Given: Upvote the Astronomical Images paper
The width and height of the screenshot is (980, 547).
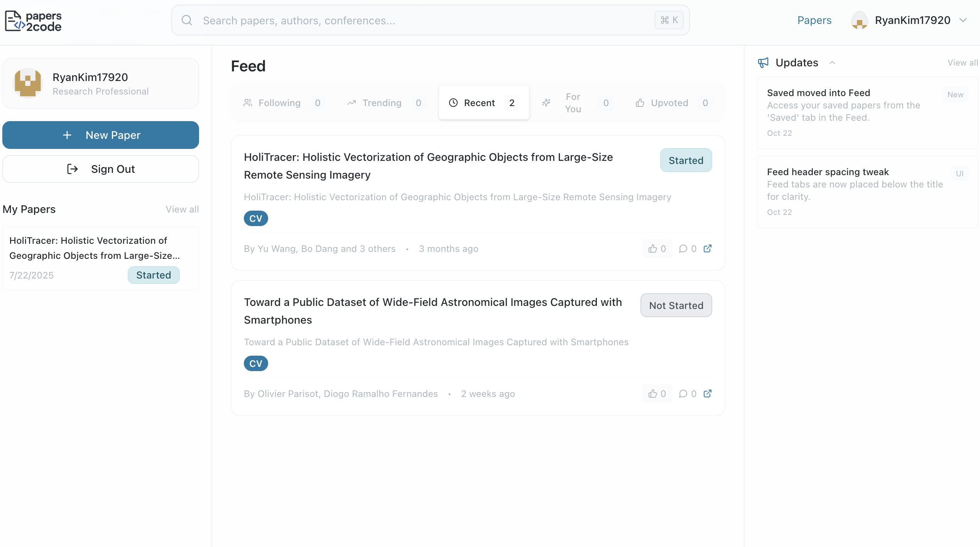Looking at the screenshot, I should coord(657,394).
